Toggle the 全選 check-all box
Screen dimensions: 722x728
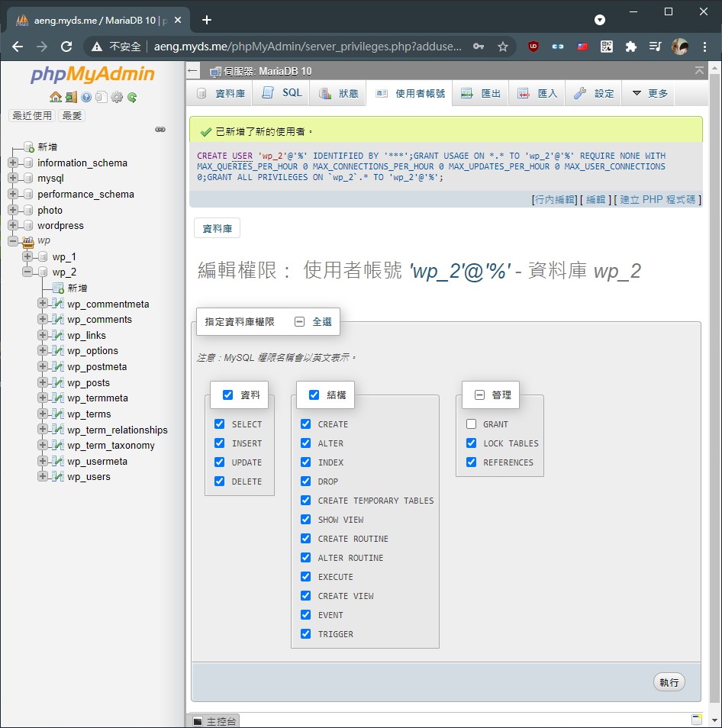point(299,321)
